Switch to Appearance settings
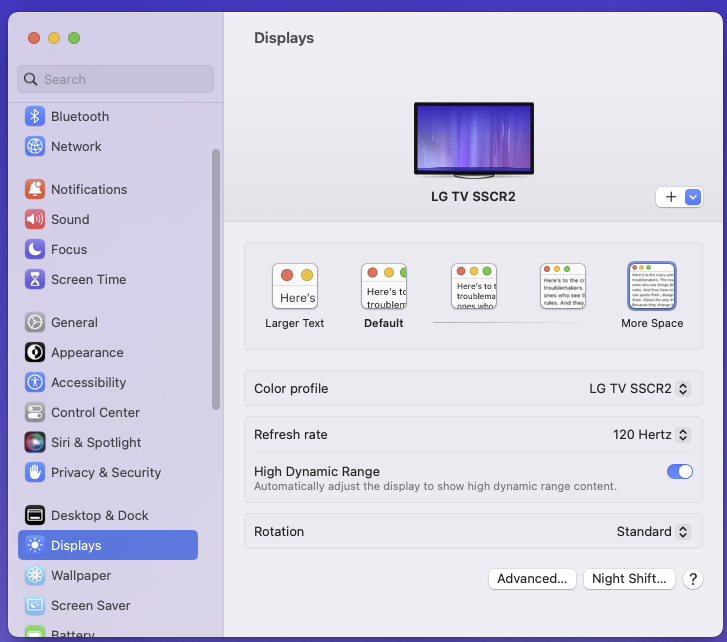 tap(108, 352)
